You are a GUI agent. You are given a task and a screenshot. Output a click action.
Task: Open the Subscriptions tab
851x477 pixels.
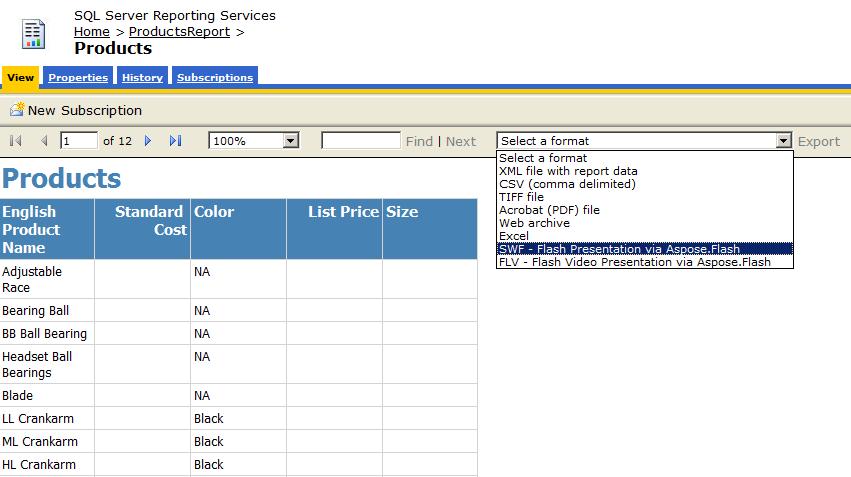pos(215,77)
